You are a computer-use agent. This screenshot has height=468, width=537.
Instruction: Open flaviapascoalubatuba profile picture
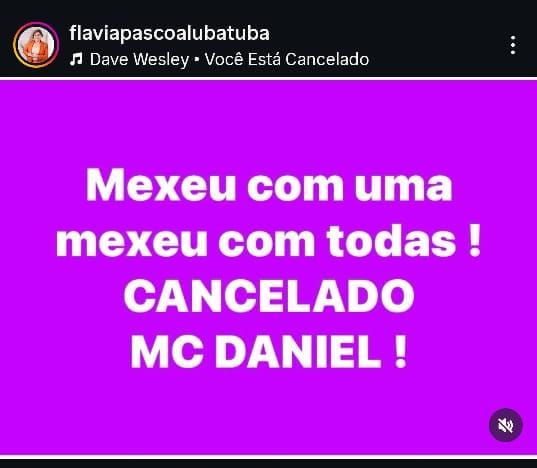(x=36, y=45)
